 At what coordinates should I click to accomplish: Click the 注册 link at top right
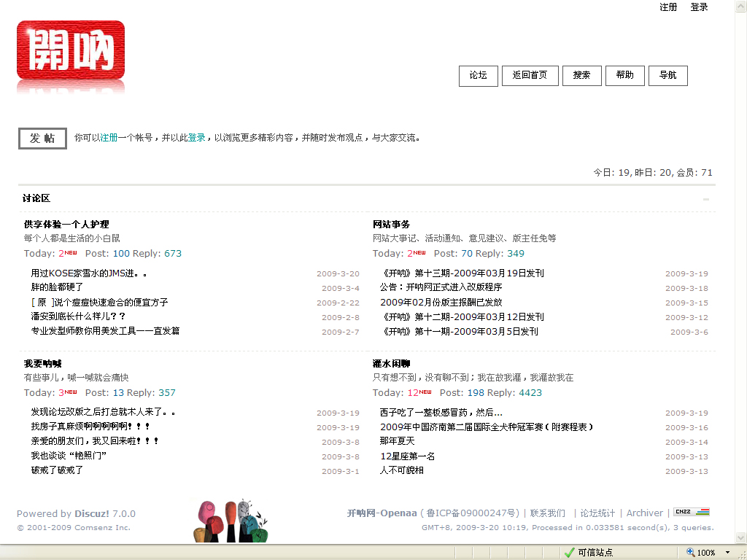pyautogui.click(x=668, y=7)
